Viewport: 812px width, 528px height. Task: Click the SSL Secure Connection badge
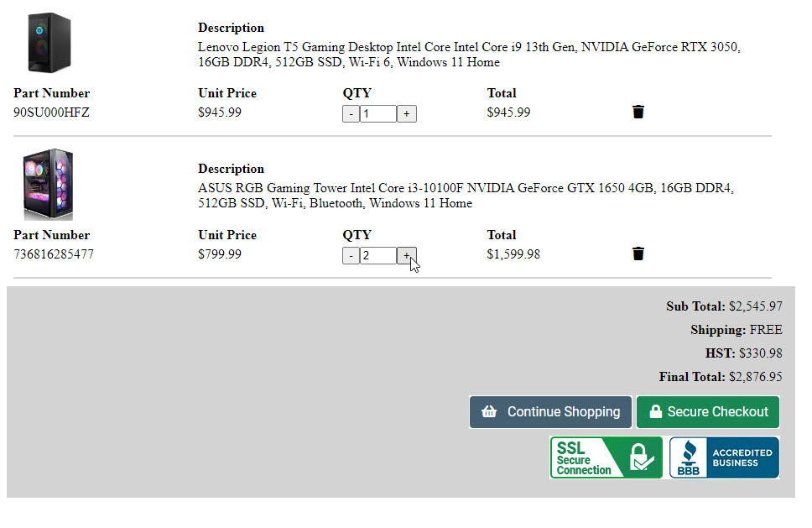click(x=606, y=457)
